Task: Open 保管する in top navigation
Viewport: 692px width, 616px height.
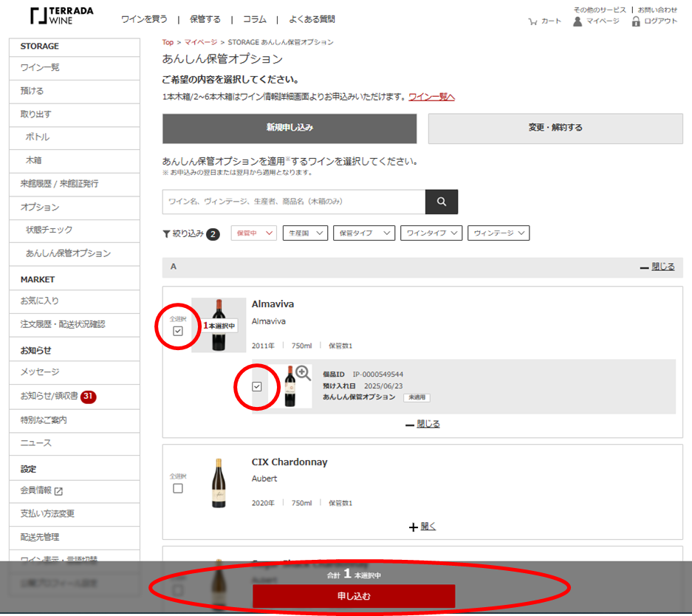Action: [205, 19]
